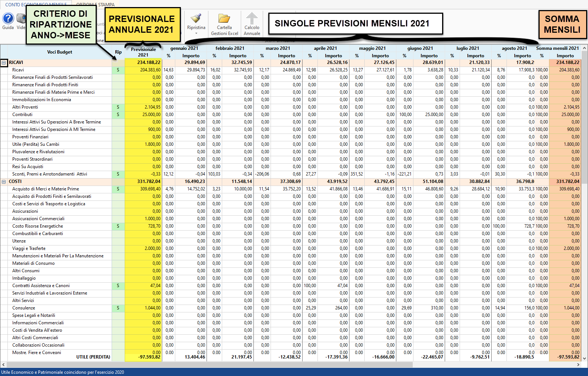Select the Ricavi forecast cell 204.383,60
The height and width of the screenshot is (376, 588).
pos(143,70)
